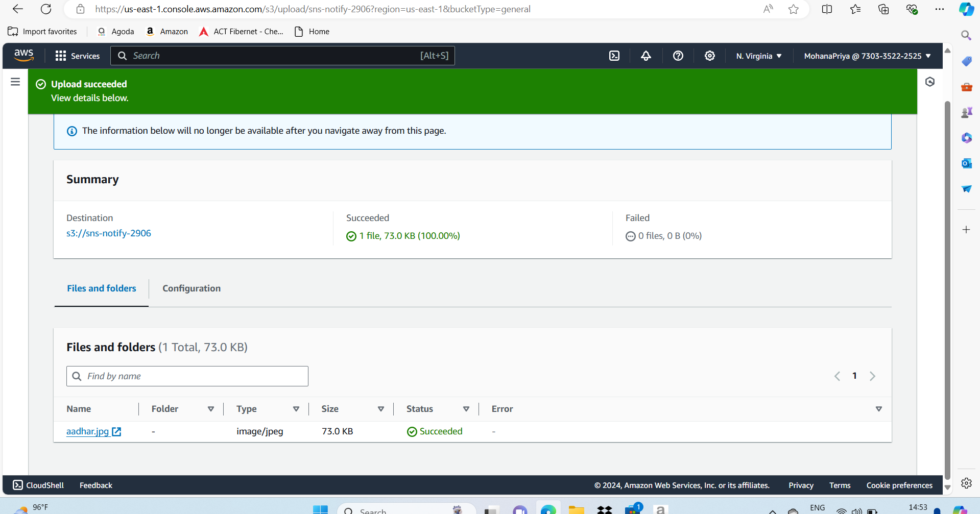The image size is (980, 514).
Task: Open the favorites list icon
Action: point(855,9)
